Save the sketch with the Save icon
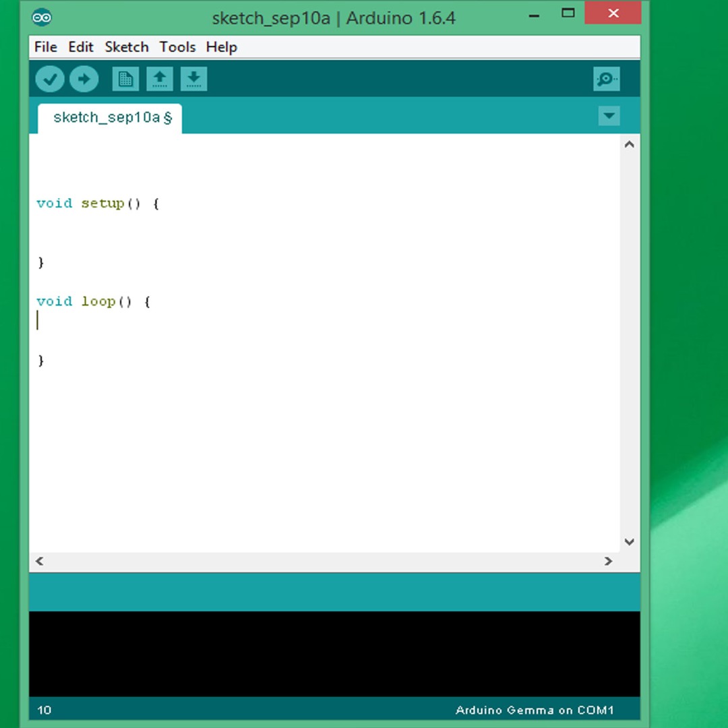The height and width of the screenshot is (728, 728). pyautogui.click(x=193, y=79)
